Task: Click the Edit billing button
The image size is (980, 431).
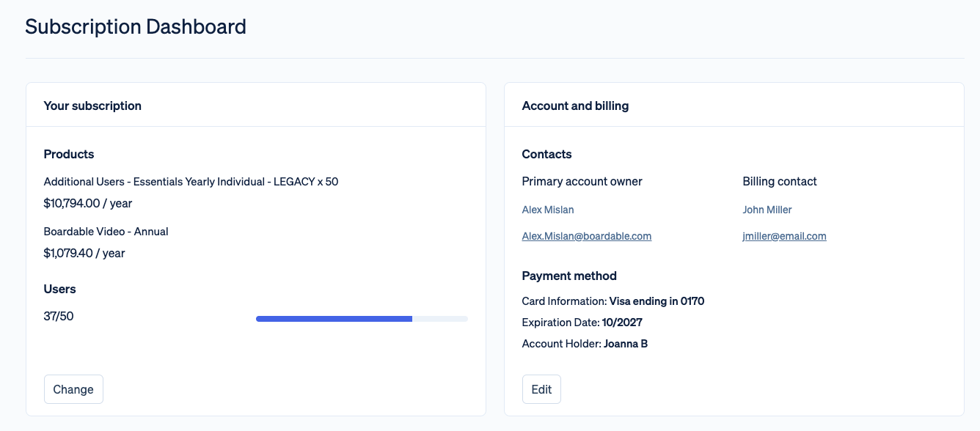Action: pos(541,389)
